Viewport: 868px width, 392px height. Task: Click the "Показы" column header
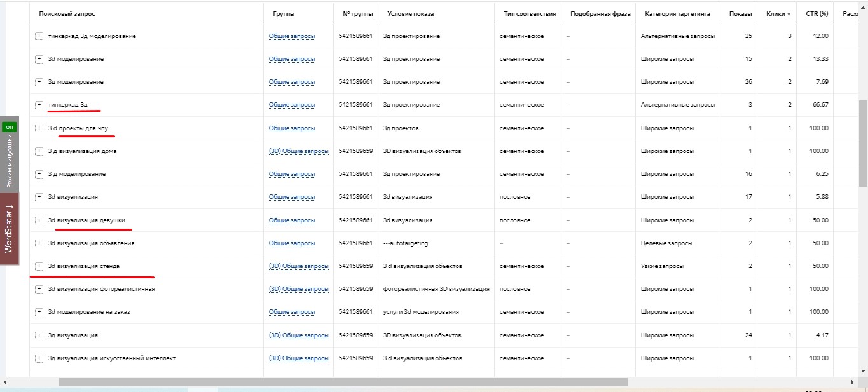tap(740, 14)
